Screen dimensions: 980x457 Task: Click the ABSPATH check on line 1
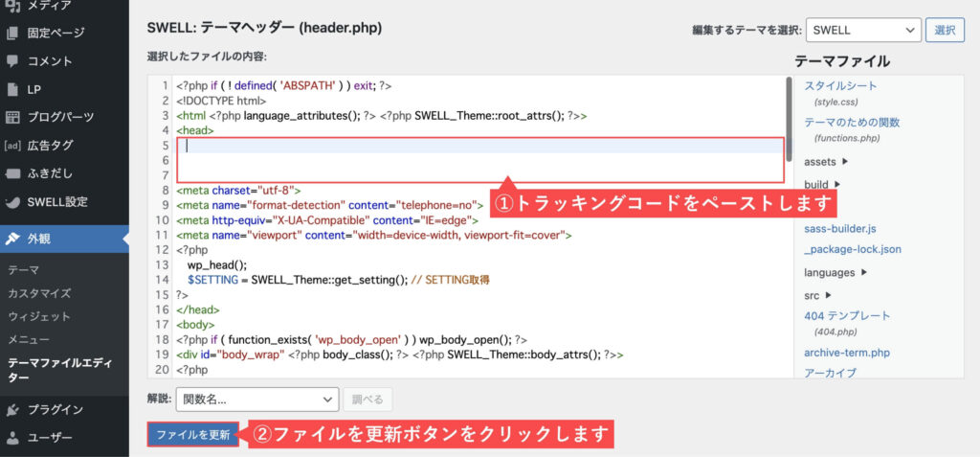283,86
